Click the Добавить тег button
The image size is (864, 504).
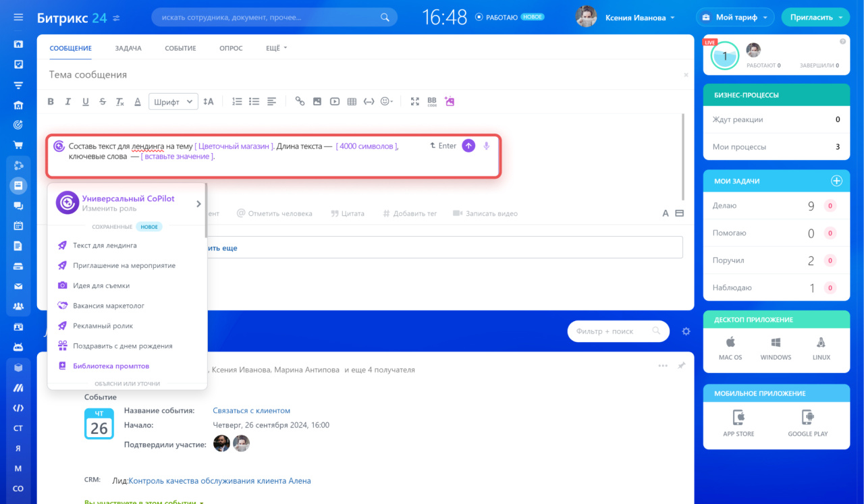(410, 213)
